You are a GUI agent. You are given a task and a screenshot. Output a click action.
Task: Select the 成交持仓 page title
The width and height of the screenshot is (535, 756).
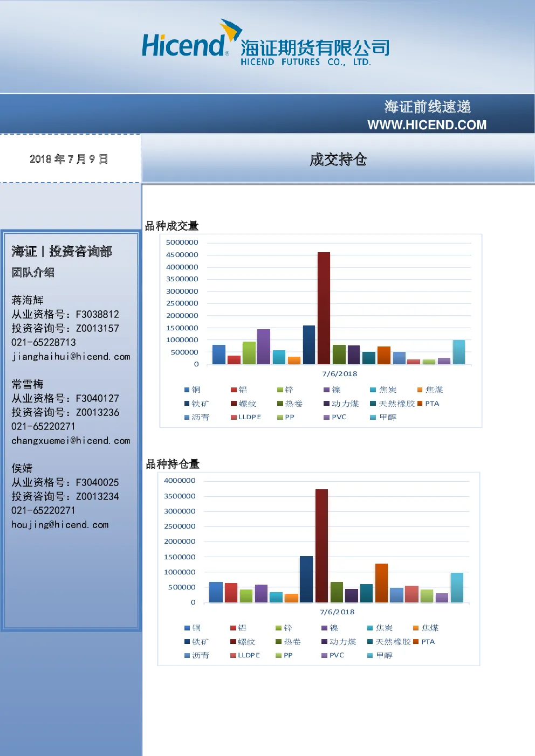point(338,159)
